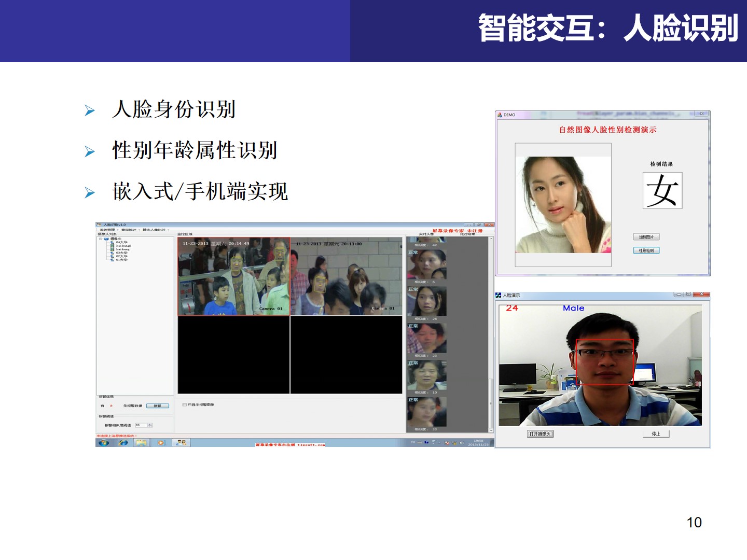Image resolution: width=747 pixels, height=560 pixels.
Task: Open Internet Explorer from the taskbar
Action: click(x=123, y=443)
